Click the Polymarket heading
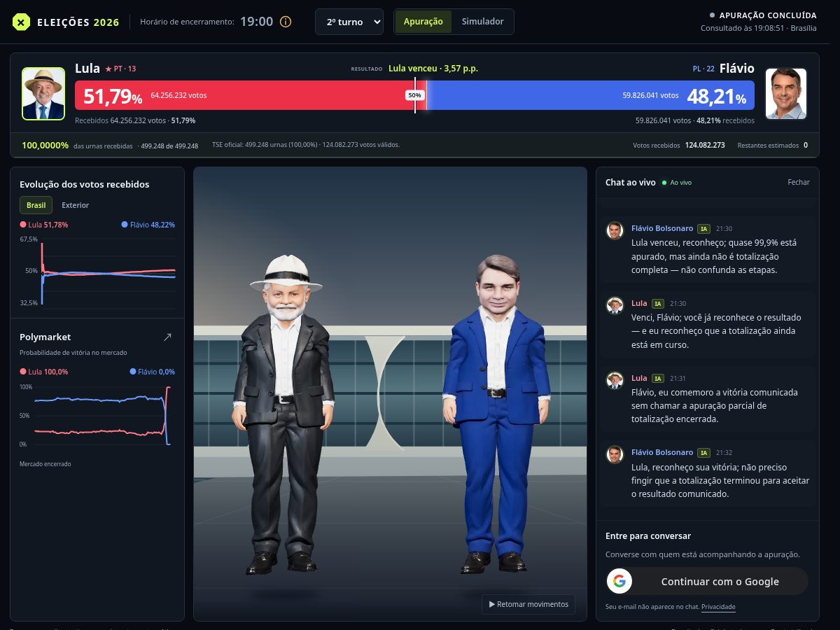 [x=45, y=337]
